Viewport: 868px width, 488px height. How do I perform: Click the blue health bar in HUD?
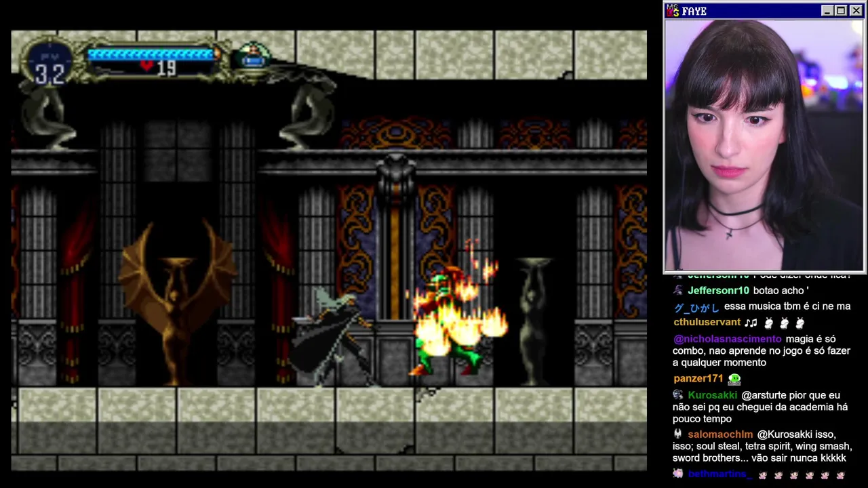pyautogui.click(x=151, y=54)
